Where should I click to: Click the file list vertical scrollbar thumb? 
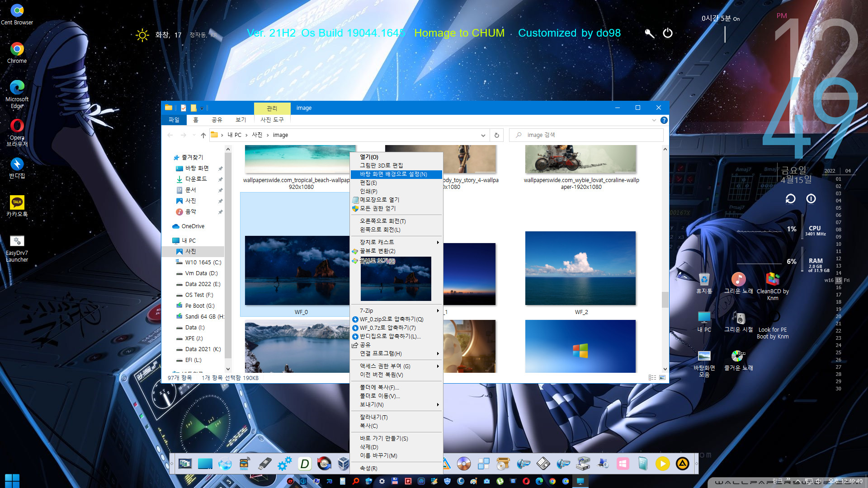665,300
